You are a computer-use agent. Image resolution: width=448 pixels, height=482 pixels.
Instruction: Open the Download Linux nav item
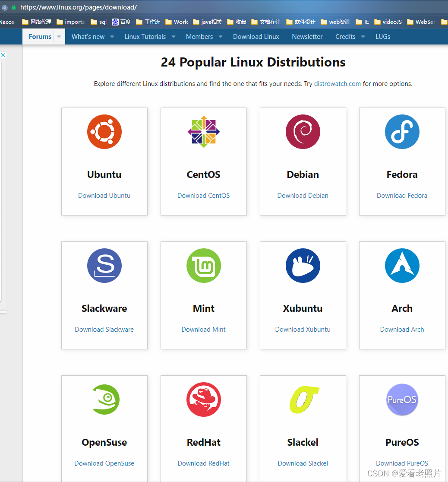point(256,37)
